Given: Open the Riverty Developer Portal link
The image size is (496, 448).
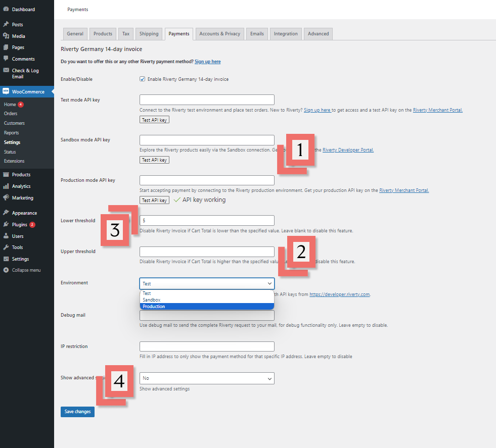Looking at the screenshot, I should [348, 150].
